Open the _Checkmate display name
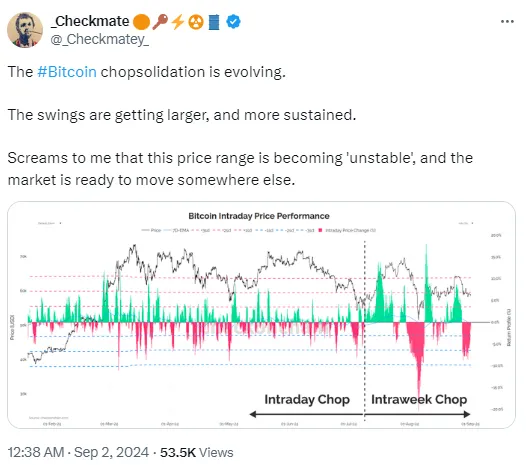526x465 pixels. click(x=90, y=21)
